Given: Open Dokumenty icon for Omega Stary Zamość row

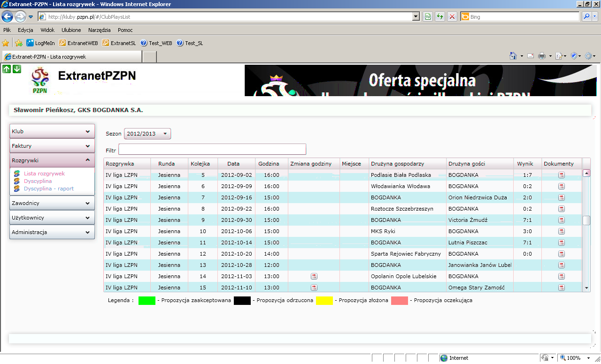Looking at the screenshot, I should point(562,288).
